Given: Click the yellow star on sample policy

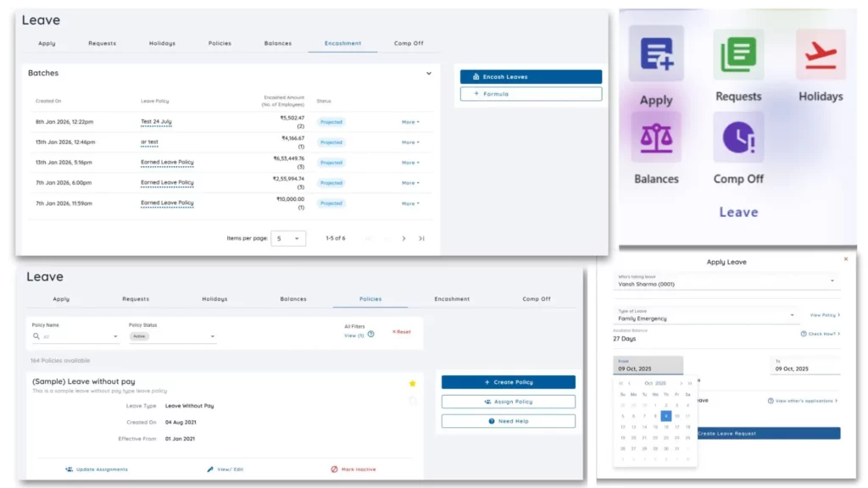Looking at the screenshot, I should click(413, 383).
